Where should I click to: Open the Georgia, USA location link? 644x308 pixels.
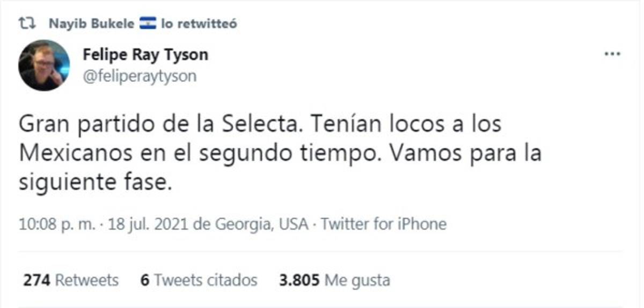coord(261,223)
